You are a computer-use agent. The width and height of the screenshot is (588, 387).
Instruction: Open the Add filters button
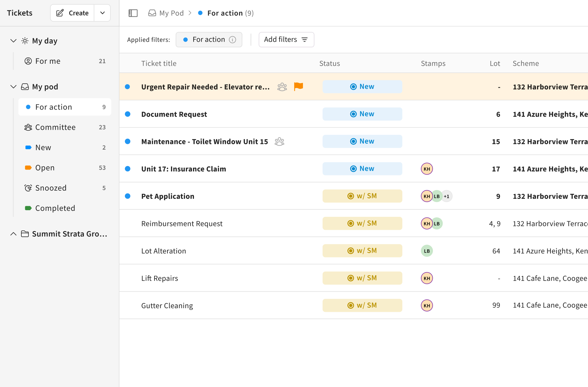286,39
